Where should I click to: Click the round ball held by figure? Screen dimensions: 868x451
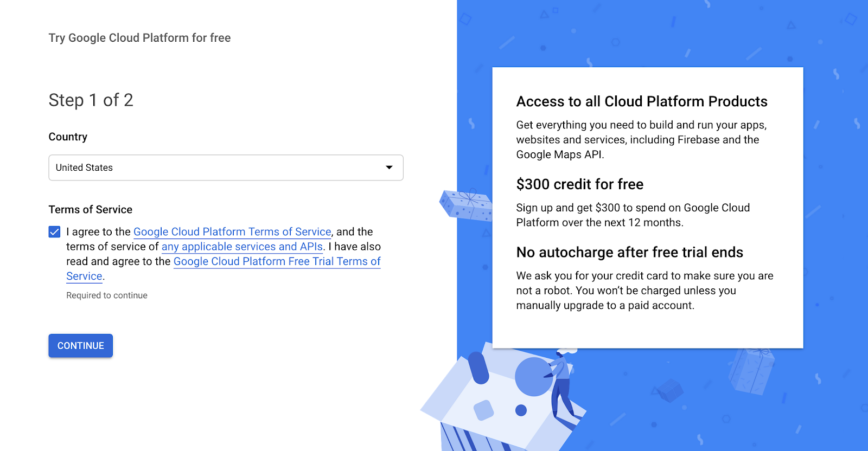[x=534, y=377]
